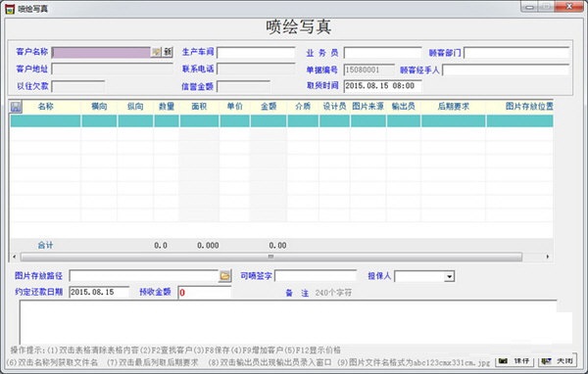Click the 顾客部门 input field
The width and height of the screenshot is (588, 374).
pos(516,53)
